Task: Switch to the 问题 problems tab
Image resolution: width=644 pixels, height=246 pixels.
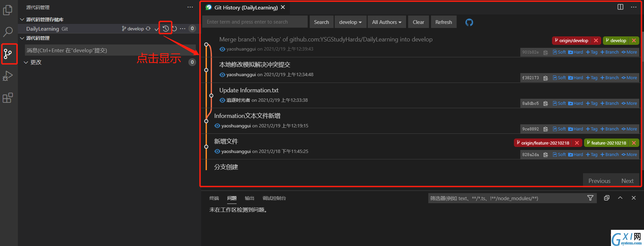Action: pos(232,198)
